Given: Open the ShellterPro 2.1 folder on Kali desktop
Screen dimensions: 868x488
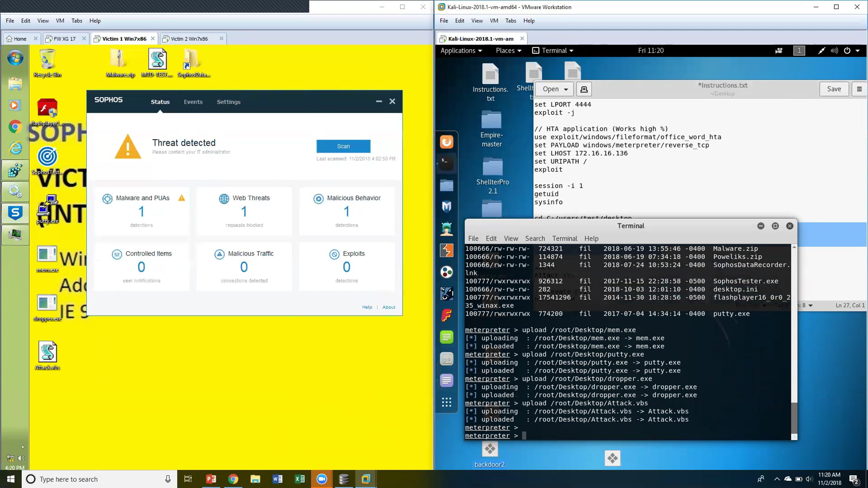Looking at the screenshot, I should click(x=493, y=176).
